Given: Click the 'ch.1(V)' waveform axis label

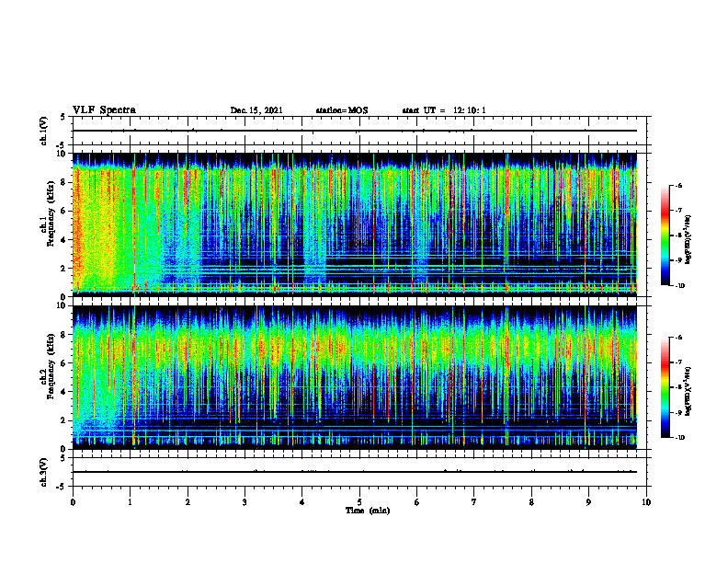Looking at the screenshot, I should click(43, 131).
